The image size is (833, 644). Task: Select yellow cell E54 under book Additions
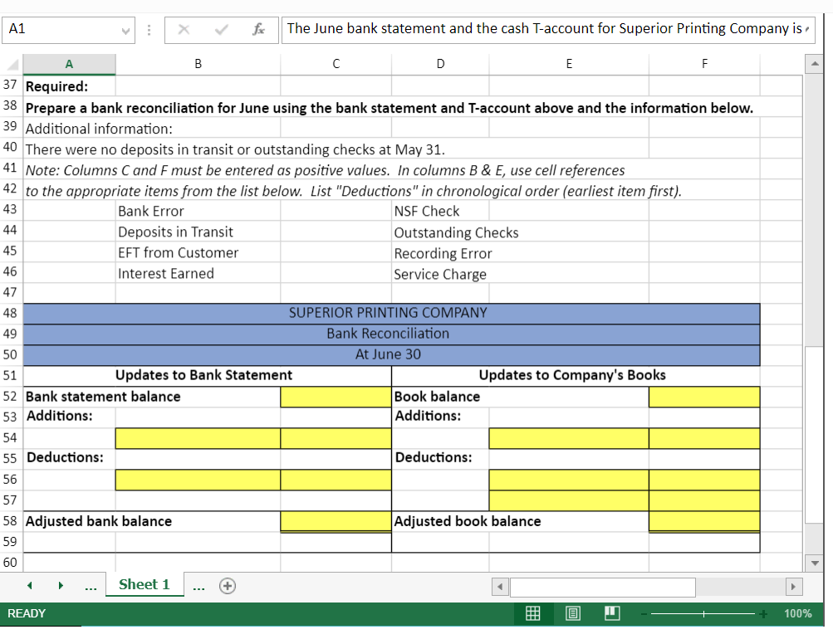tap(569, 438)
